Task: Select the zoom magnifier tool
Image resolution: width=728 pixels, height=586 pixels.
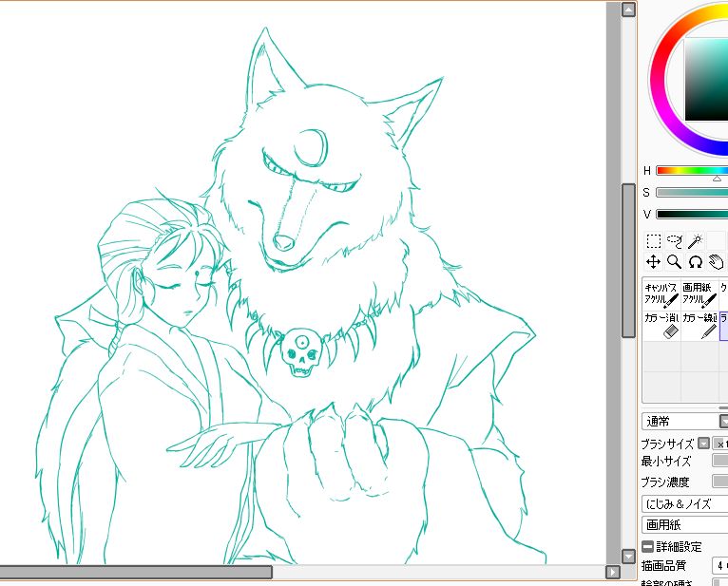Action: [674, 261]
